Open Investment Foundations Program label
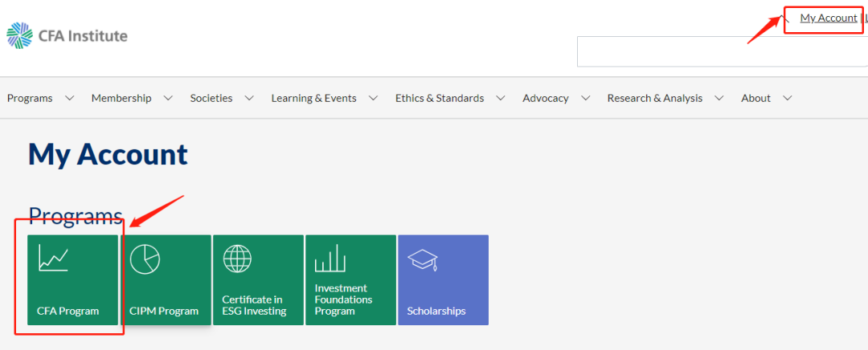 click(343, 299)
